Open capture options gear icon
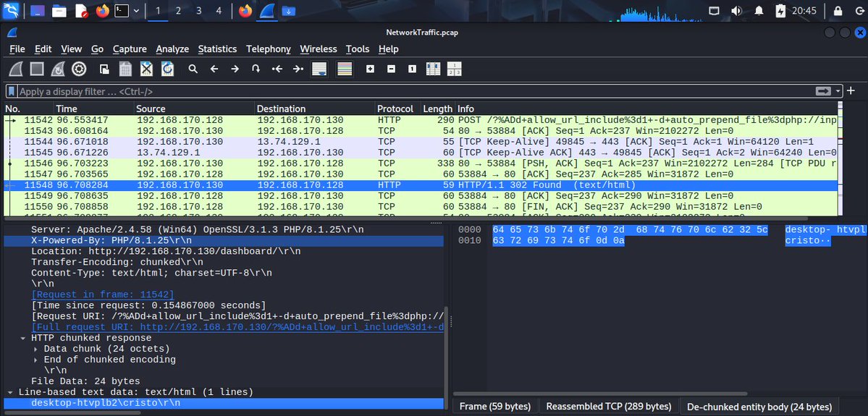Image resolution: width=868 pixels, height=416 pixels. [x=79, y=69]
